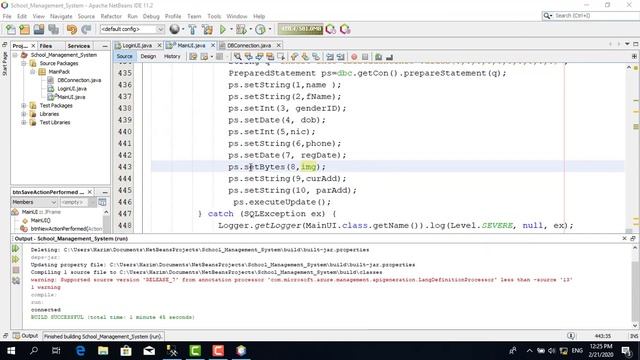Open the Debug Project dropdown arrow

[250, 29]
